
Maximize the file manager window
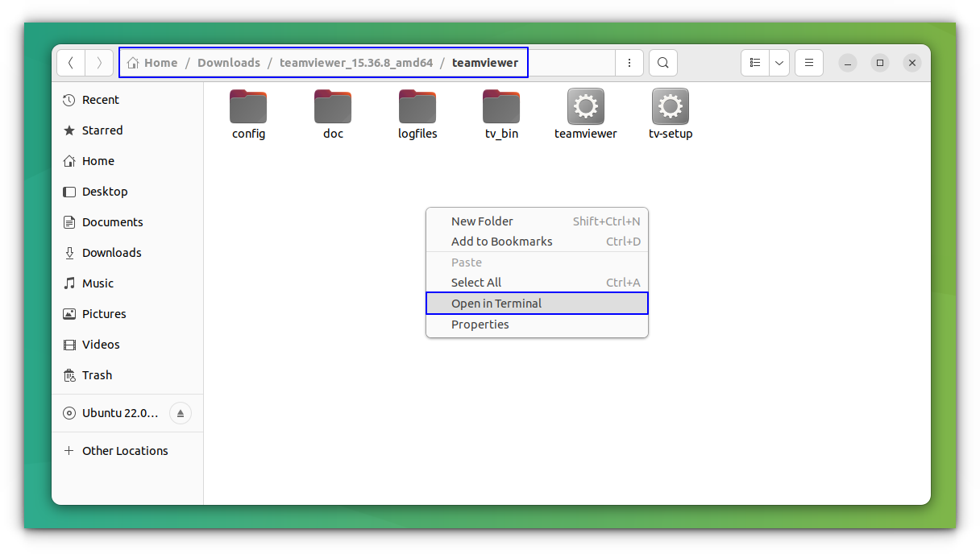880,63
